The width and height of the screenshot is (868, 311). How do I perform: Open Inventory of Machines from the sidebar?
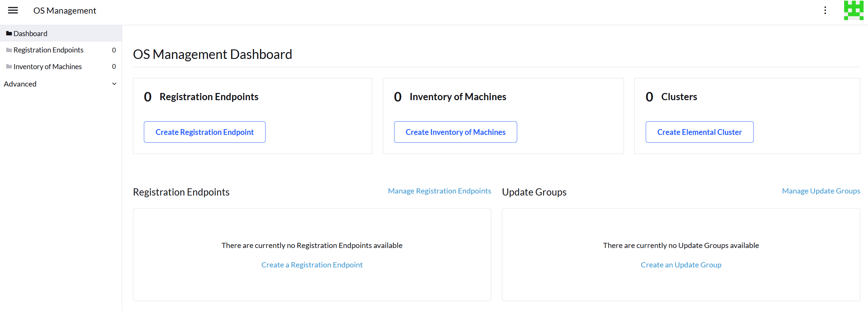pyautogui.click(x=47, y=66)
